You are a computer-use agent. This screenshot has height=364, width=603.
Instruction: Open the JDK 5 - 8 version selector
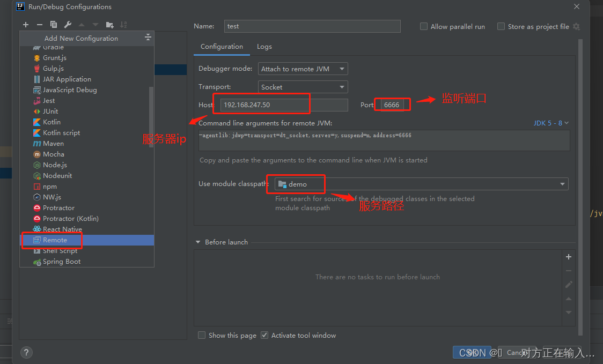(x=550, y=123)
